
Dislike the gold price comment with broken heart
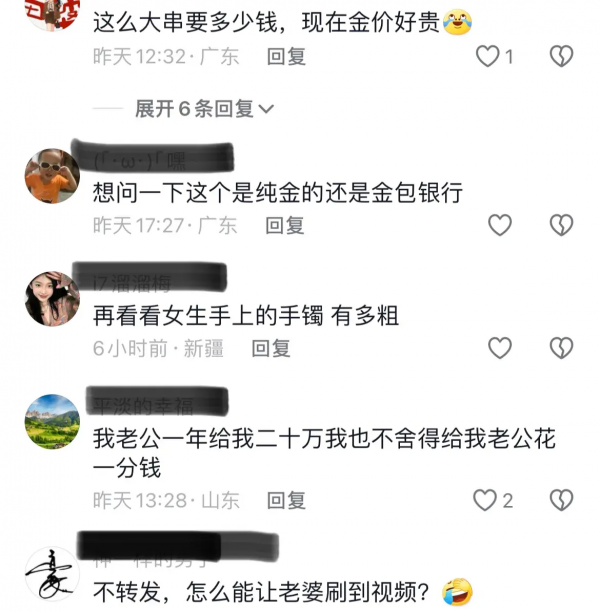click(561, 56)
